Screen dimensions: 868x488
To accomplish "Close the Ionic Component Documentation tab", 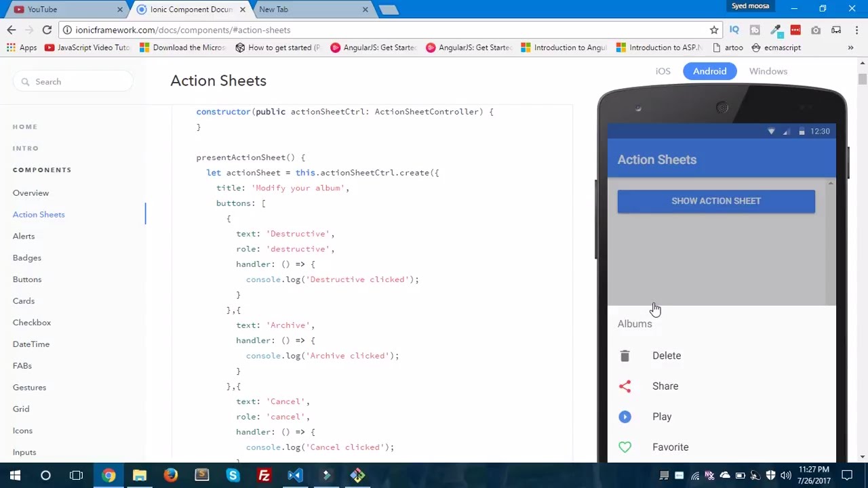I will click(242, 9).
